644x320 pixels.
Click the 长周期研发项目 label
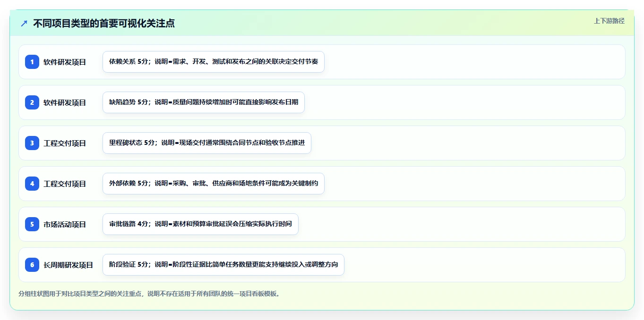pyautogui.click(x=68, y=265)
